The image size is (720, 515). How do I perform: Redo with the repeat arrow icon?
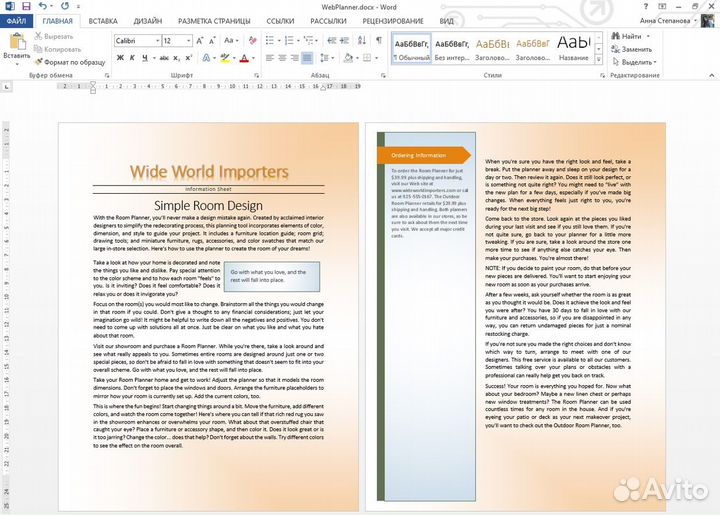(65, 6)
